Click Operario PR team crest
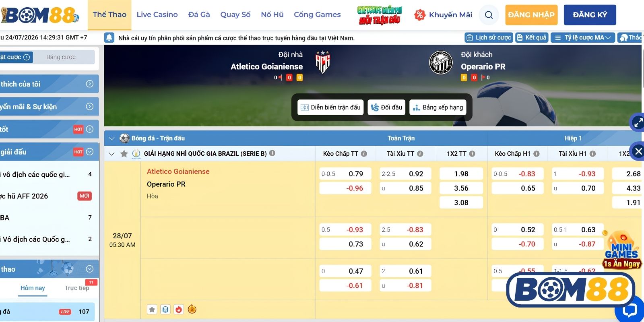The width and height of the screenshot is (644, 322). pyautogui.click(x=441, y=62)
